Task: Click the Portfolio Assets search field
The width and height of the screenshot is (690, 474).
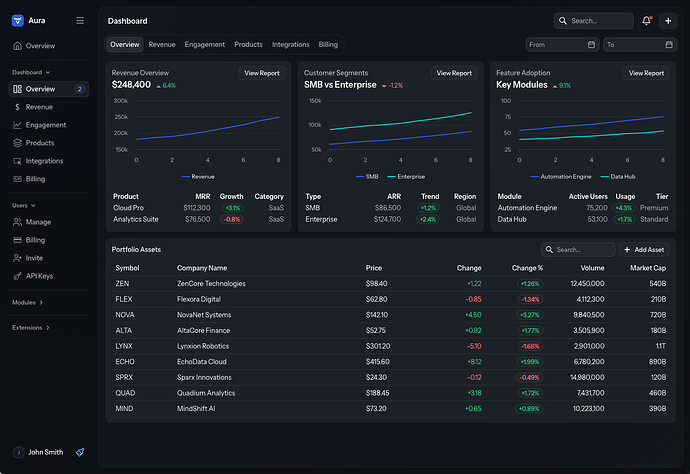Action: 580,250
